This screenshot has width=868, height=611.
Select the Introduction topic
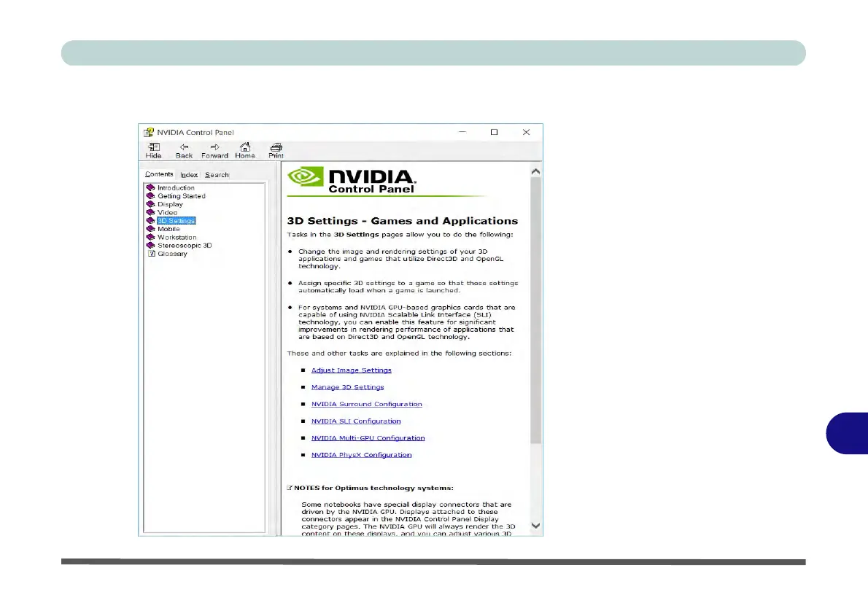176,187
